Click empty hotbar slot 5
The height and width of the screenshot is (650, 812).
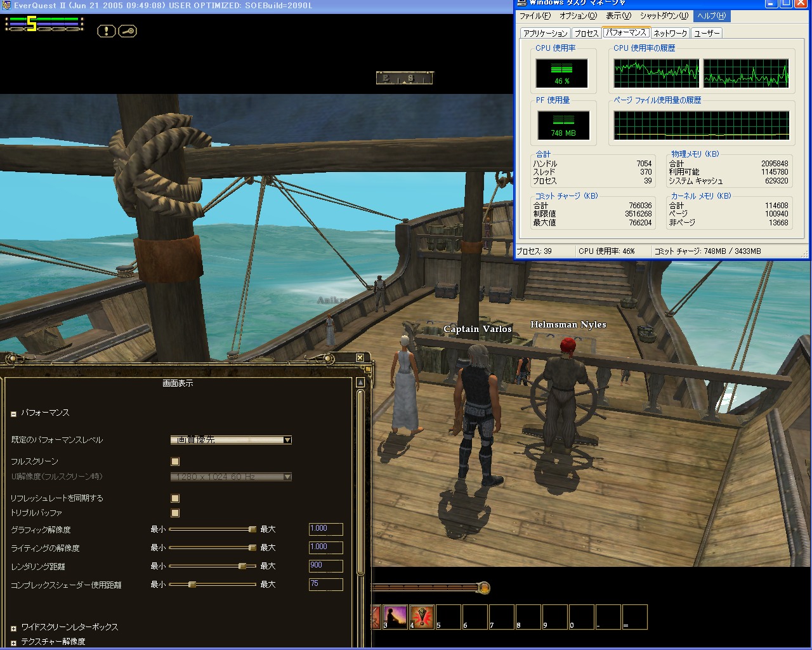[448, 617]
